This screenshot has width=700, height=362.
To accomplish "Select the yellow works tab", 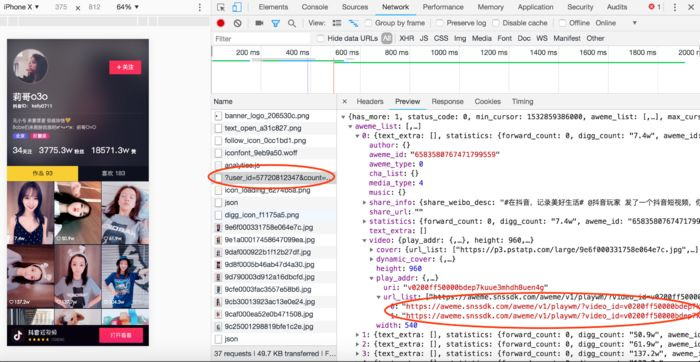I will click(42, 173).
